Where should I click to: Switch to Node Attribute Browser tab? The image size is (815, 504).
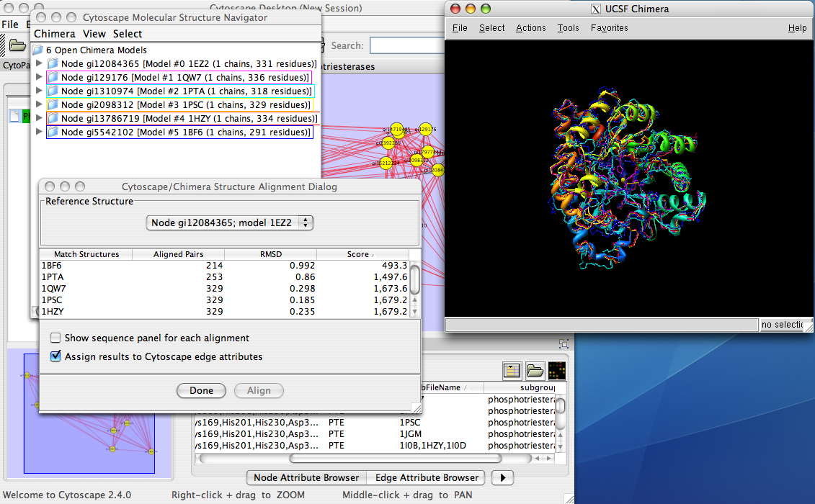tap(306, 477)
